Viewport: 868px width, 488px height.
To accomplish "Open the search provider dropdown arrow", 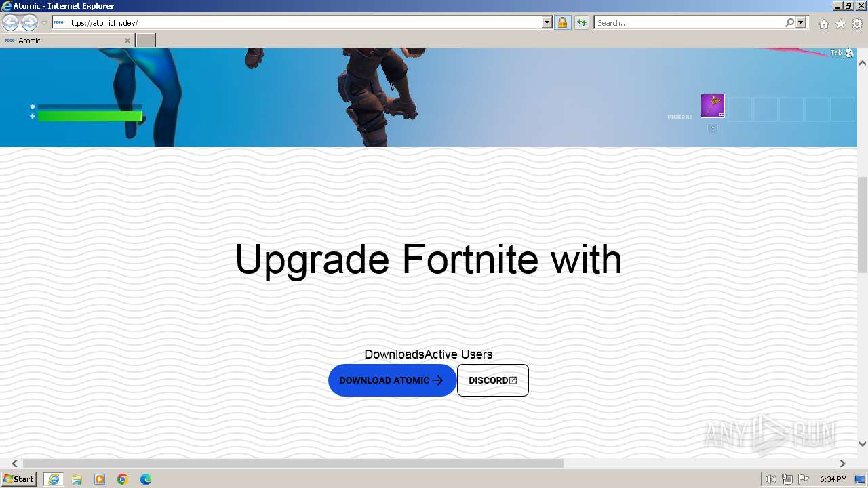I will tap(801, 23).
